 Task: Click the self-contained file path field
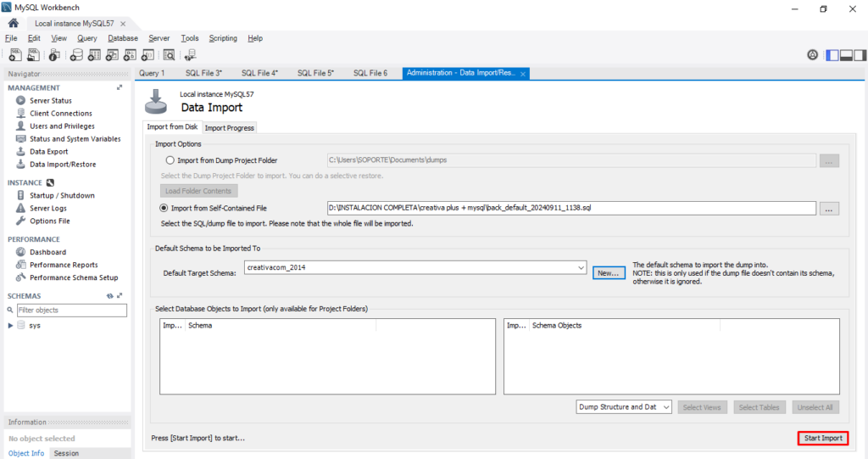(571, 208)
